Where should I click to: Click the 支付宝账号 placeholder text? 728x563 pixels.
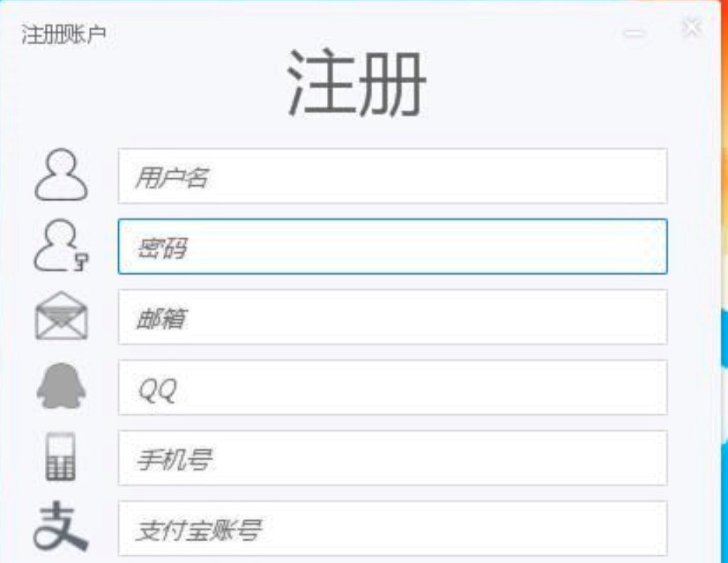tap(198, 530)
